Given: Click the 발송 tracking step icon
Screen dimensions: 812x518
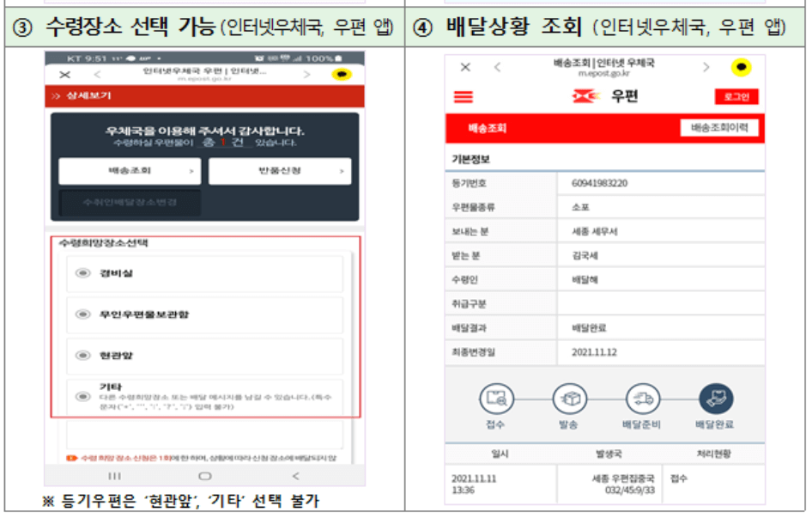Looking at the screenshot, I should [x=570, y=399].
